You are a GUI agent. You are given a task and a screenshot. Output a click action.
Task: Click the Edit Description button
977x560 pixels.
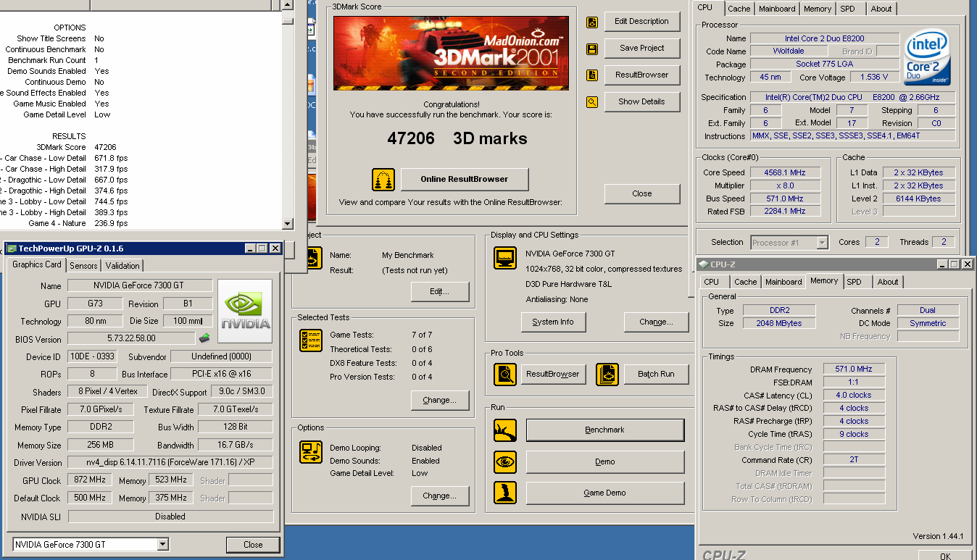(642, 22)
